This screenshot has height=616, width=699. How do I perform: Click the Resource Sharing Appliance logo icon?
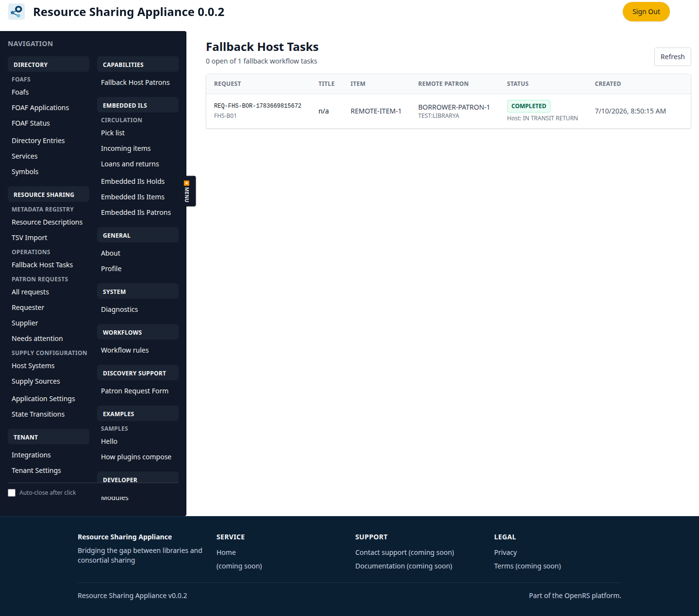(x=17, y=12)
